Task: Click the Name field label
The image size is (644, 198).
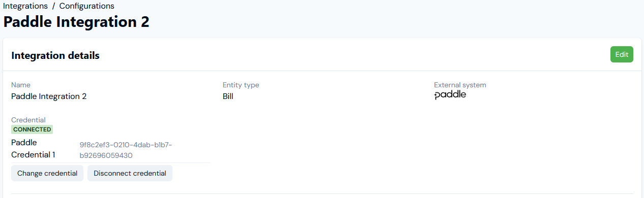Action: pyautogui.click(x=21, y=85)
